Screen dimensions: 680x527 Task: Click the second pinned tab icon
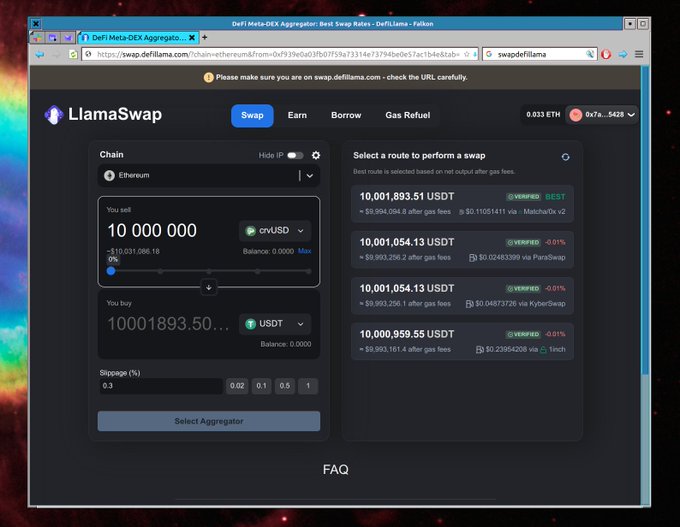click(x=52, y=38)
